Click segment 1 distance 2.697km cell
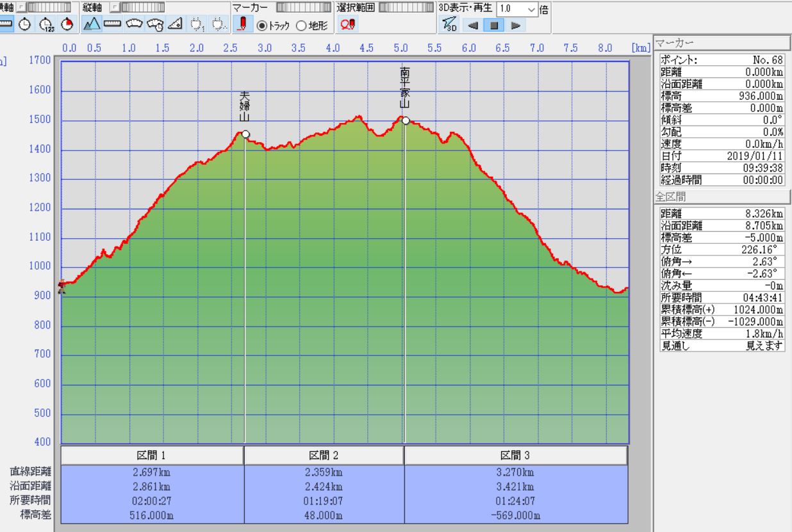The image size is (792, 532). click(x=152, y=472)
